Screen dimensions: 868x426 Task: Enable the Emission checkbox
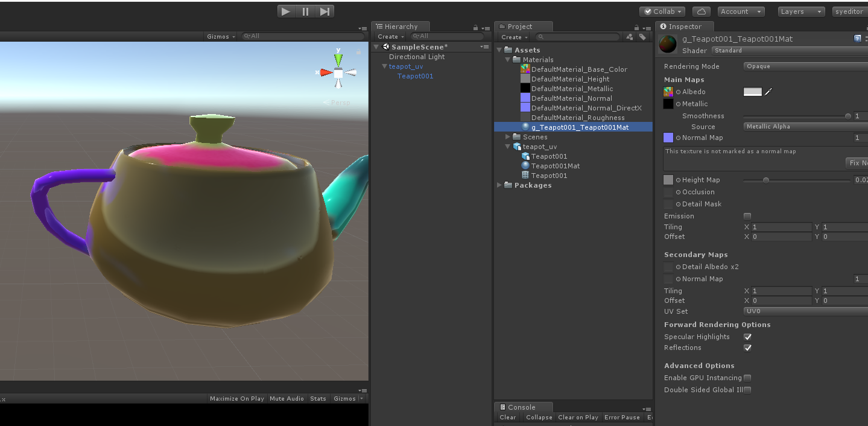[747, 215]
